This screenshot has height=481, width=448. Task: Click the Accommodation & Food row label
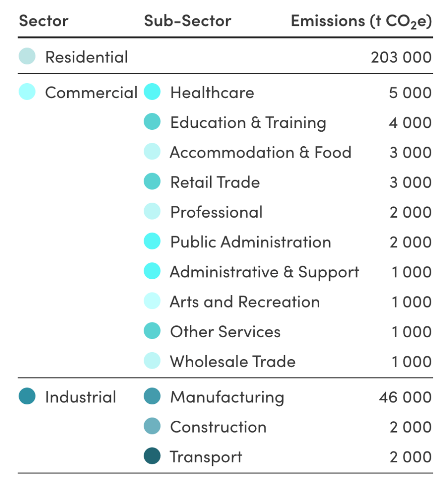[260, 152]
